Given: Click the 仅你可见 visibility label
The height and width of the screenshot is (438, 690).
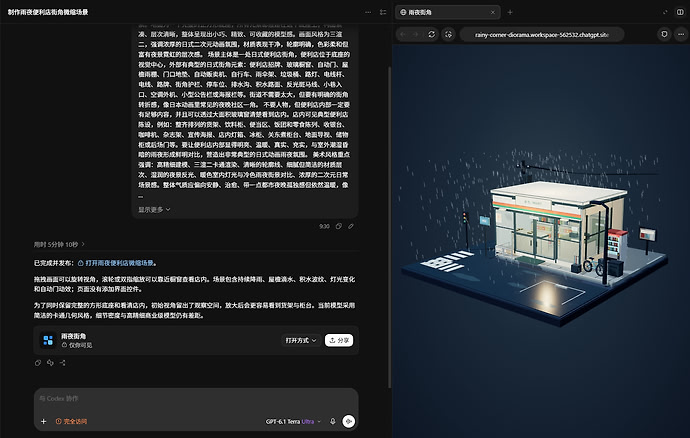Looking at the screenshot, I should [x=77, y=345].
